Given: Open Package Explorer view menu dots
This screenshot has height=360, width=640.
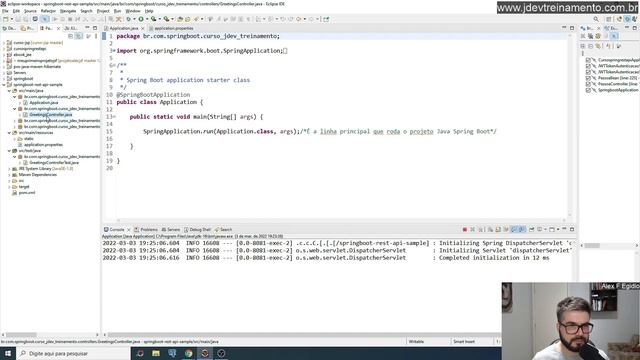Looking at the screenshot, I should click(96, 36).
